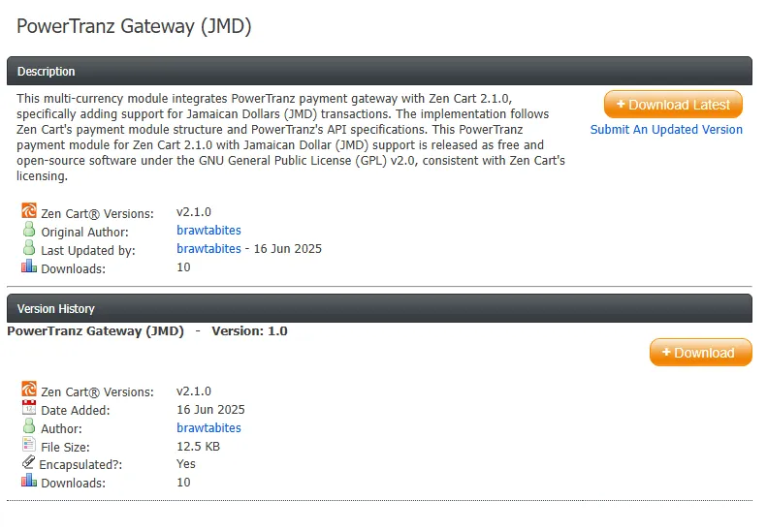767x532 pixels.
Task: Click Author person icon in Version History
Action: point(29,425)
